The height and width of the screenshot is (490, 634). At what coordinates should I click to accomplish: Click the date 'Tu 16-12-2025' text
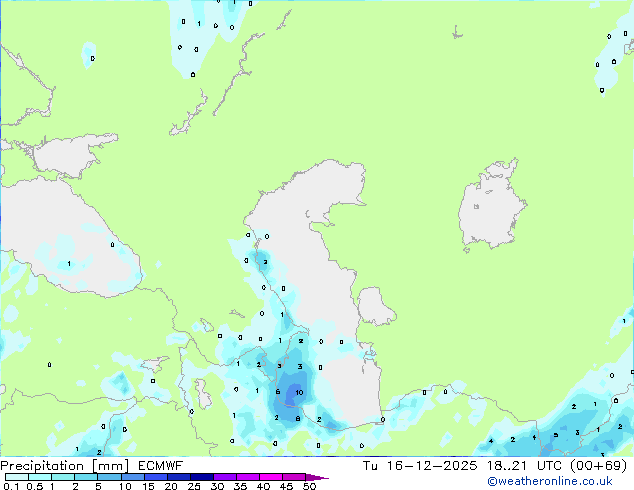420,466
